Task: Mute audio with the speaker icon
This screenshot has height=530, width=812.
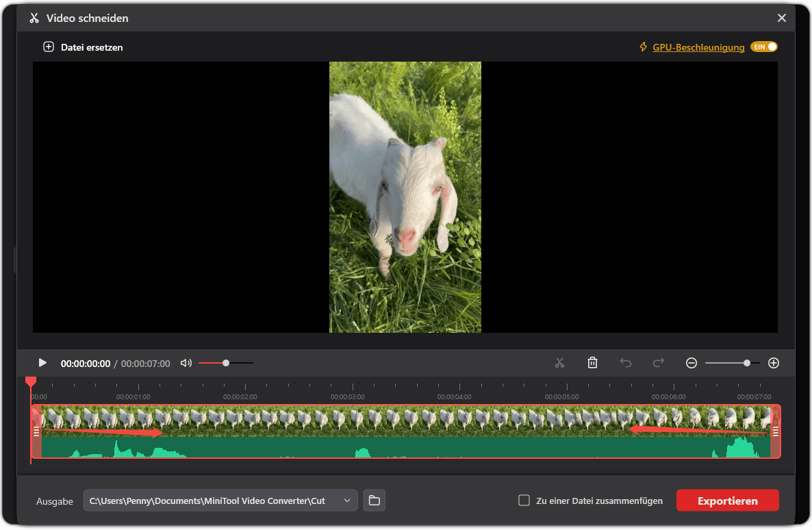Action: coord(186,363)
